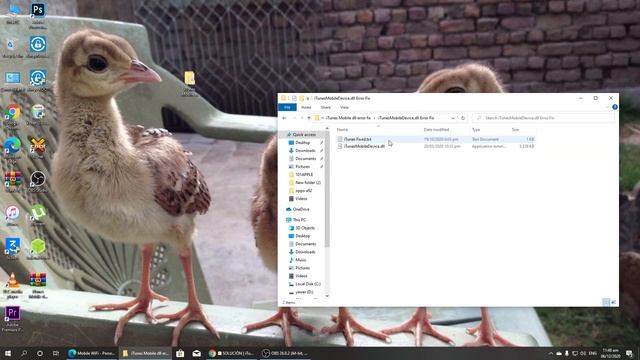Screen dimensions: 640x360
Task: Select This PC in navigation pane
Action: tap(299, 220)
